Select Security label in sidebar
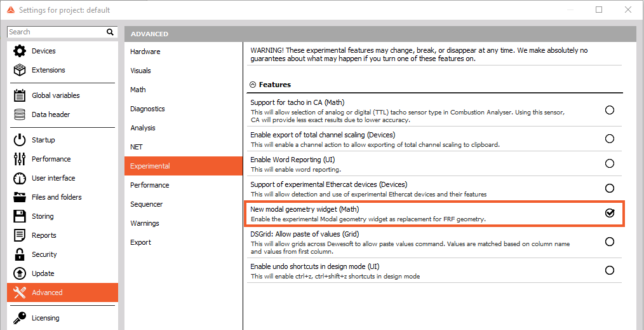This screenshot has width=644, height=330. [x=44, y=254]
